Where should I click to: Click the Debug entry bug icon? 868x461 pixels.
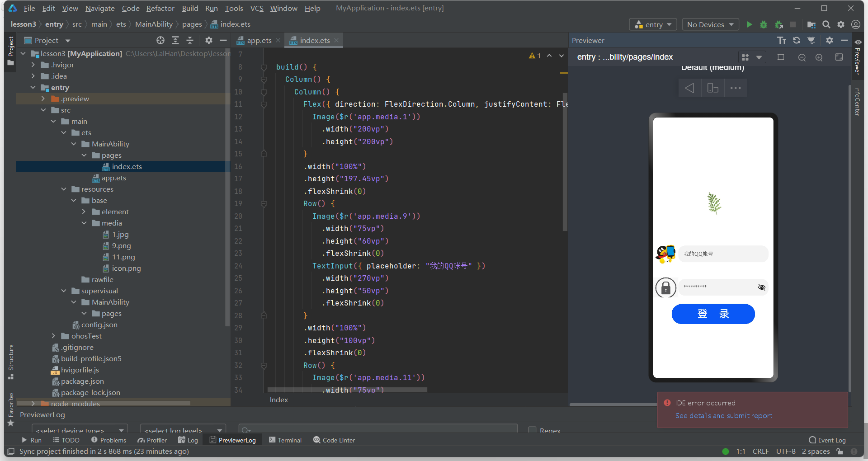764,24
